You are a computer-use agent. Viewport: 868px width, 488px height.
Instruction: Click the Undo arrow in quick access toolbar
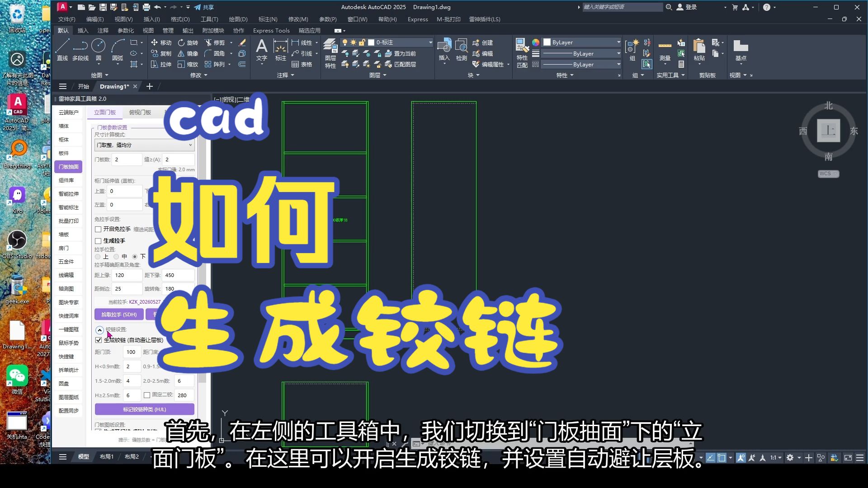coord(157,7)
